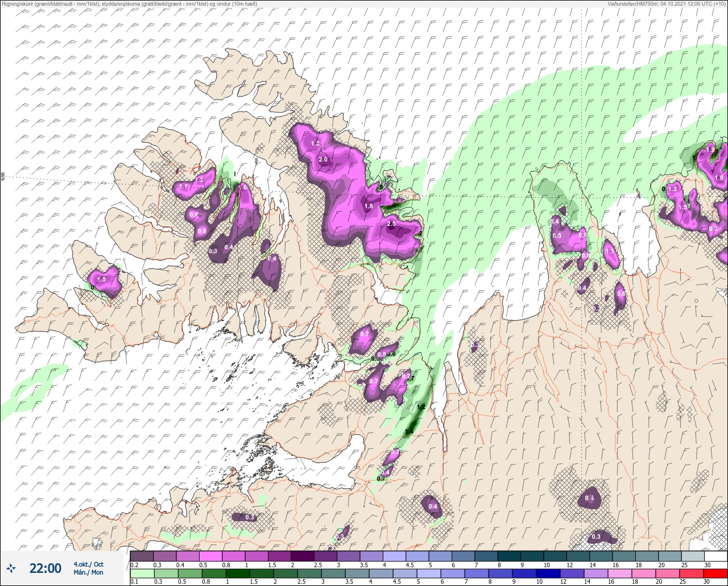Image resolution: width=728 pixels, height=586 pixels.
Task: Select the deep blue rain swatch labeled 10
Action: [x=548, y=573]
